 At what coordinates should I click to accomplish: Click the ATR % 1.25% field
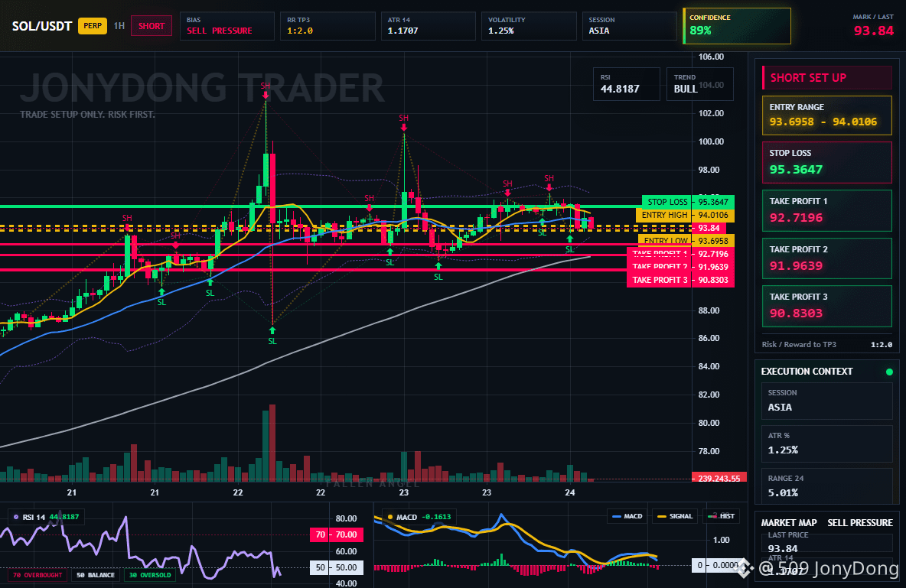point(827,443)
